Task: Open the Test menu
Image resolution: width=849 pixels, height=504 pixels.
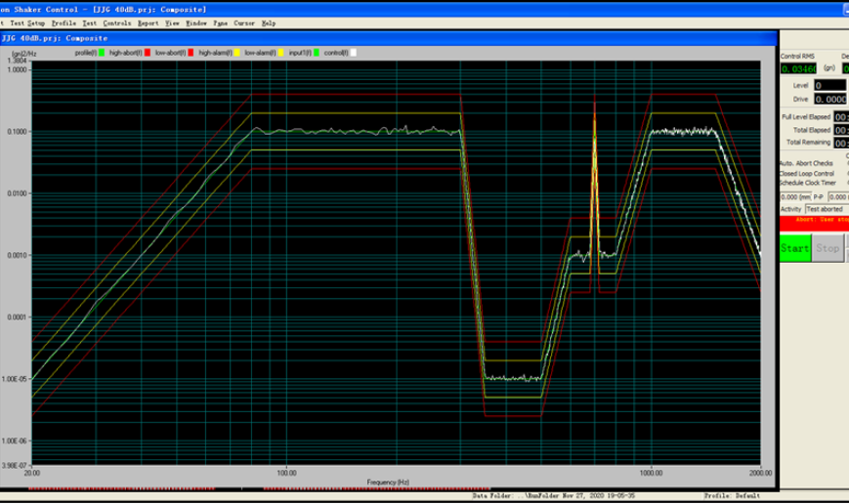Action: pyautogui.click(x=89, y=23)
